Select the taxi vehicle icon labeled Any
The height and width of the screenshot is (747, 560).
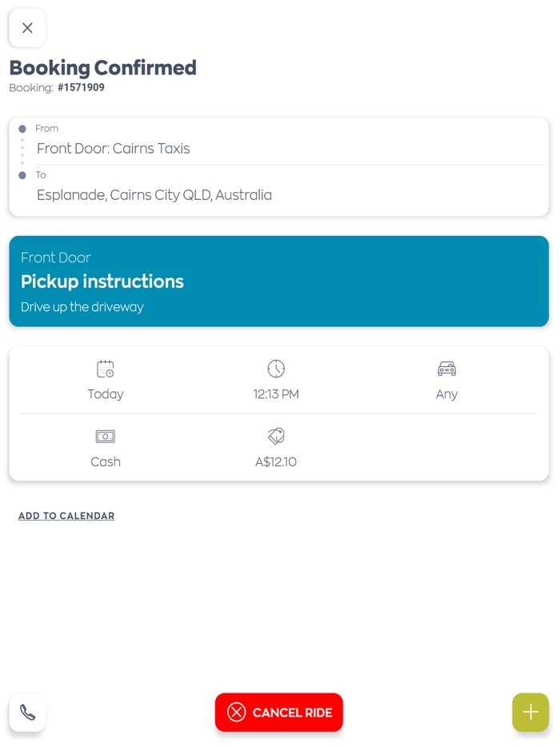tap(446, 369)
